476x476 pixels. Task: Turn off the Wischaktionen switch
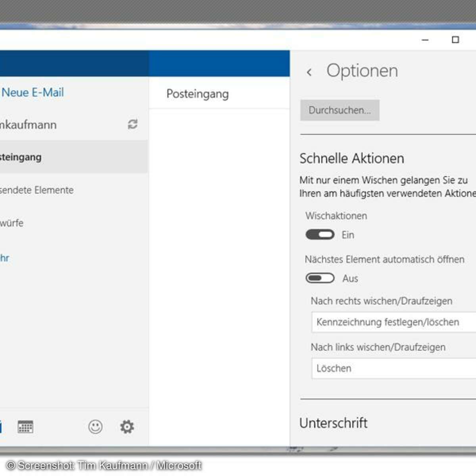pyautogui.click(x=320, y=235)
